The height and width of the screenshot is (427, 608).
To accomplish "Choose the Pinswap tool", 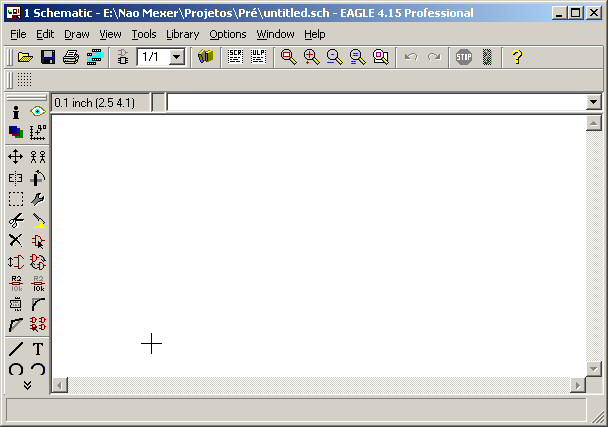I will point(16,262).
